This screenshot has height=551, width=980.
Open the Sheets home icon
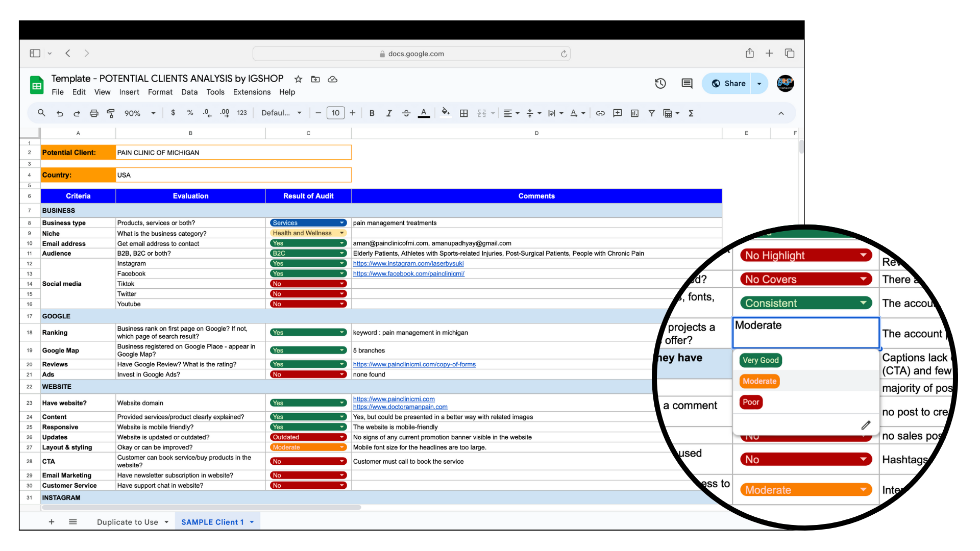pyautogui.click(x=37, y=85)
